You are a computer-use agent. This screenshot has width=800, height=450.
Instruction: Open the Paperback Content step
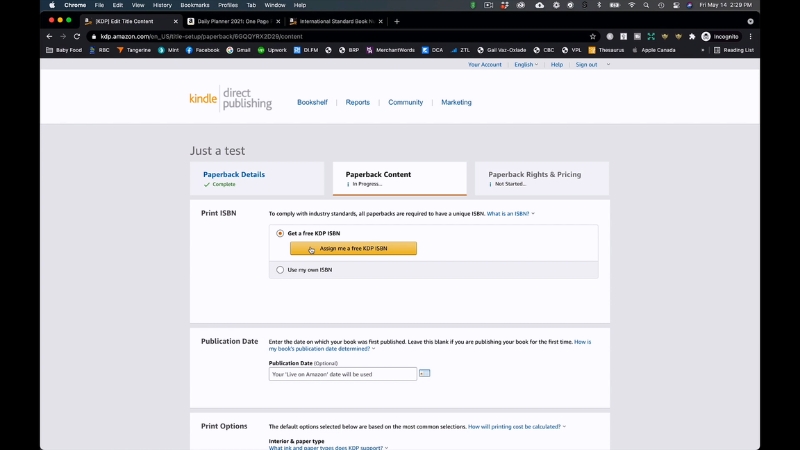click(399, 179)
